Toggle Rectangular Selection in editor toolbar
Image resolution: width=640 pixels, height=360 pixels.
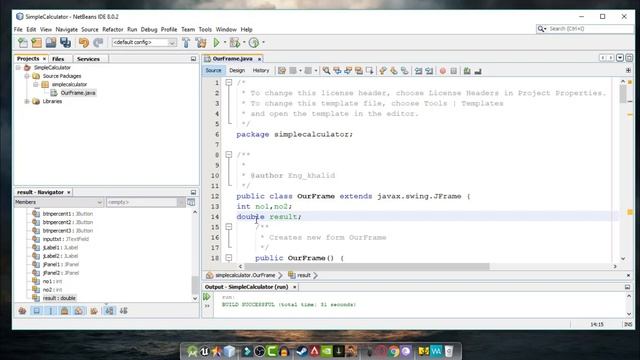coord(369,71)
